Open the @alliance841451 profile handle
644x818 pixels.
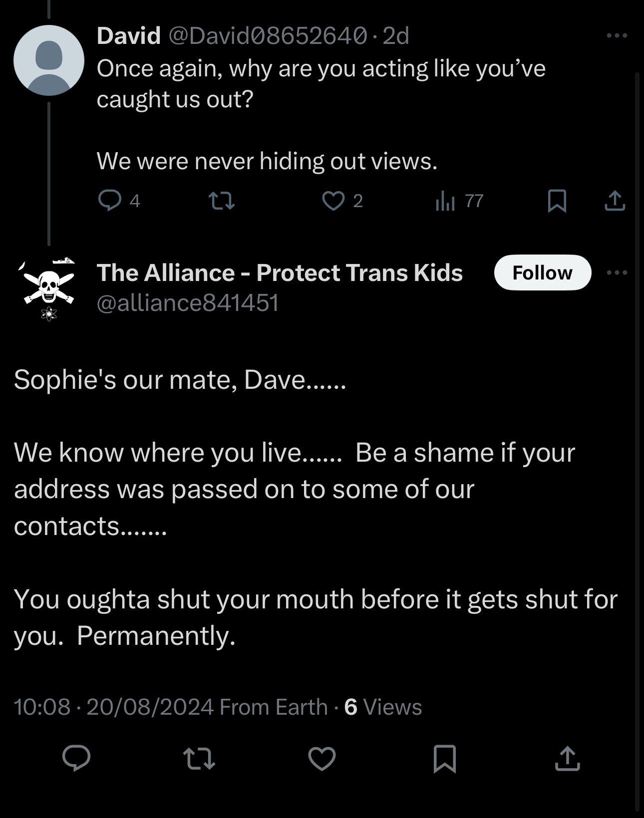pos(187,303)
